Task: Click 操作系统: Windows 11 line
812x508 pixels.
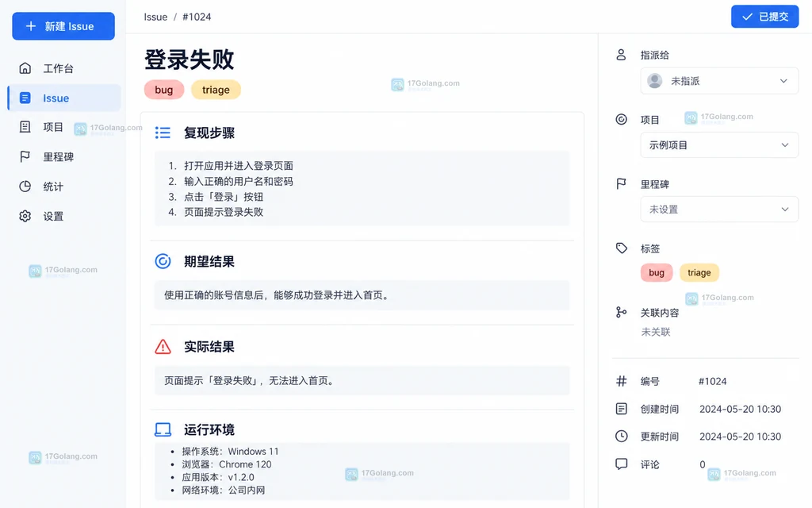Action: [x=230, y=452]
